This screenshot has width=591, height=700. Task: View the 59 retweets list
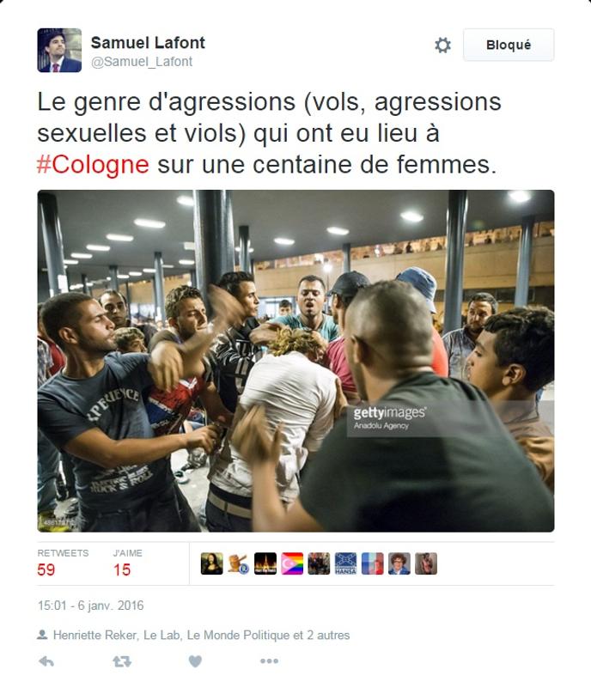pos(63,563)
